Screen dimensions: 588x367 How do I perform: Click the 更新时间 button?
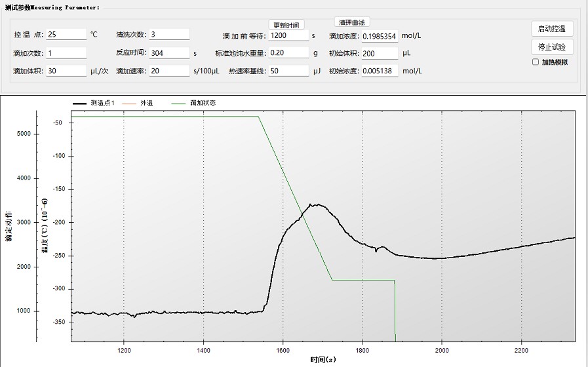pos(286,25)
